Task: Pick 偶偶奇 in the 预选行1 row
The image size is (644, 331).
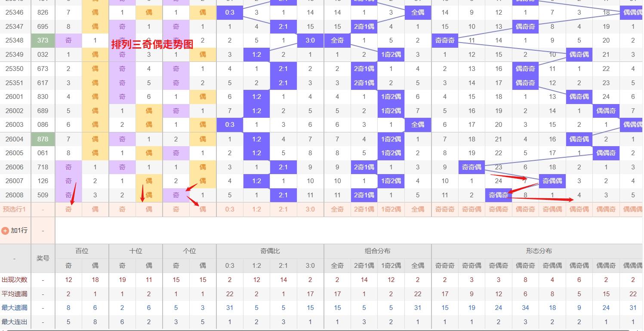Action: pyautogui.click(x=606, y=209)
